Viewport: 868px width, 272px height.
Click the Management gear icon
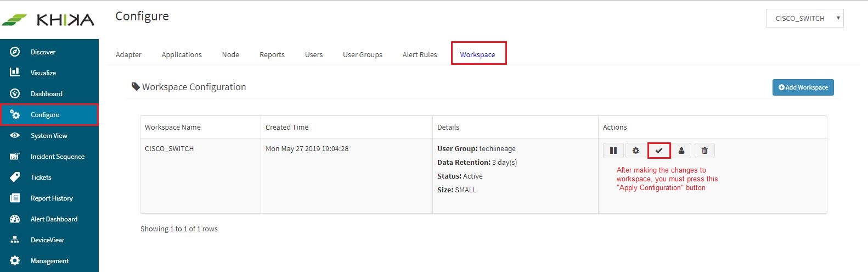click(15, 260)
